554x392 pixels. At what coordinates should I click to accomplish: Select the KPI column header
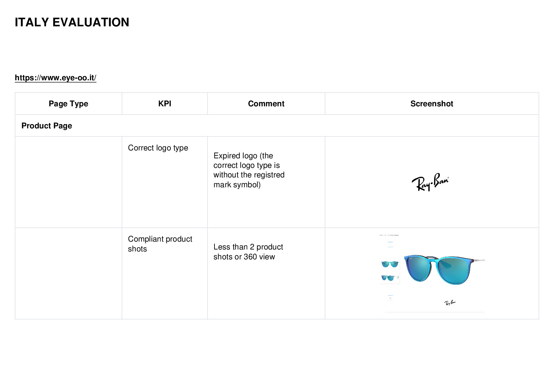[164, 104]
